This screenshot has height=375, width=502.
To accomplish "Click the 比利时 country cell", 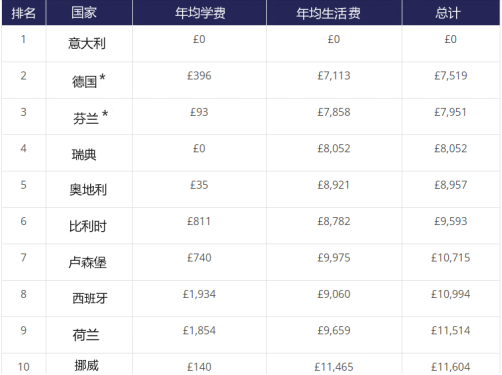I will (x=88, y=226).
